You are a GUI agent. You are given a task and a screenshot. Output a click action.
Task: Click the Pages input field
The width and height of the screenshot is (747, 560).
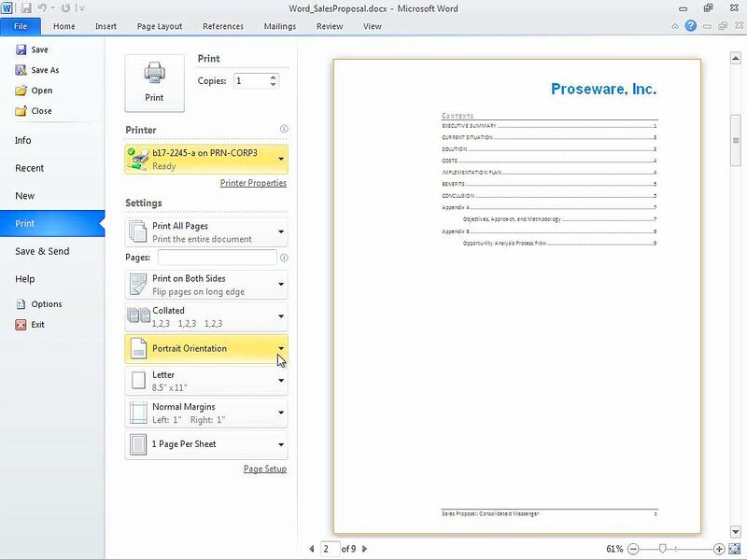point(217,258)
